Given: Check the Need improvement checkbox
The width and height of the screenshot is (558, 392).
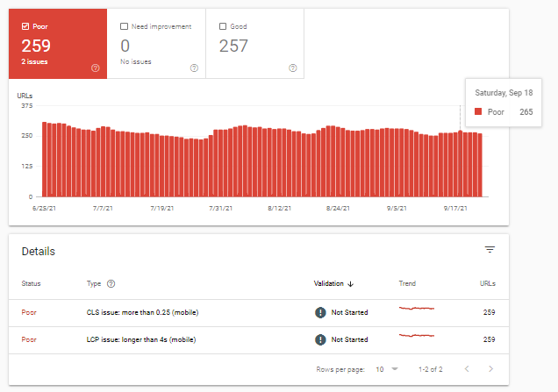Looking at the screenshot, I should click(124, 26).
